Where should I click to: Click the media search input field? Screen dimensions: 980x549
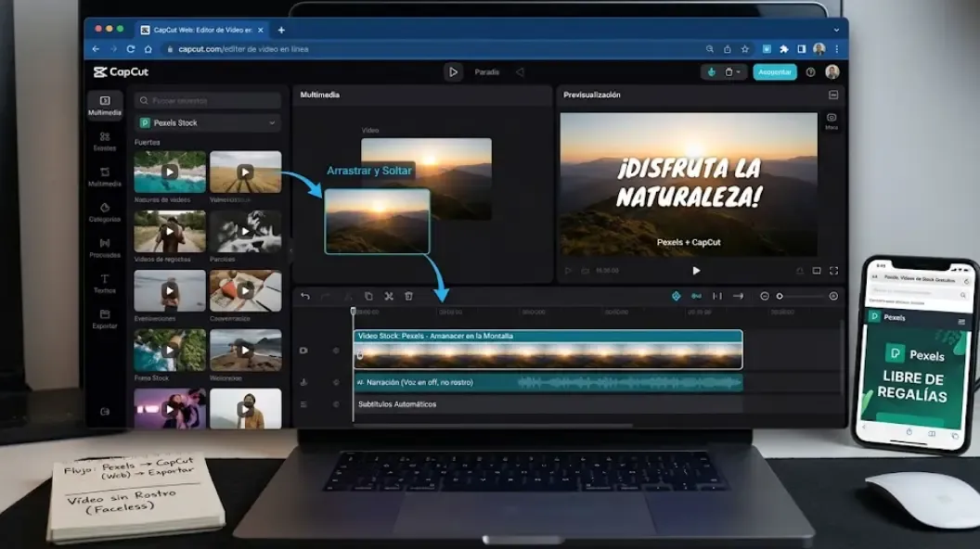208,100
